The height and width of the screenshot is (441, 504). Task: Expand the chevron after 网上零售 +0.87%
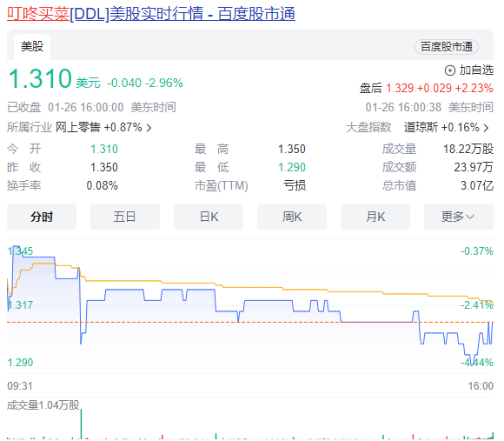coord(149,128)
